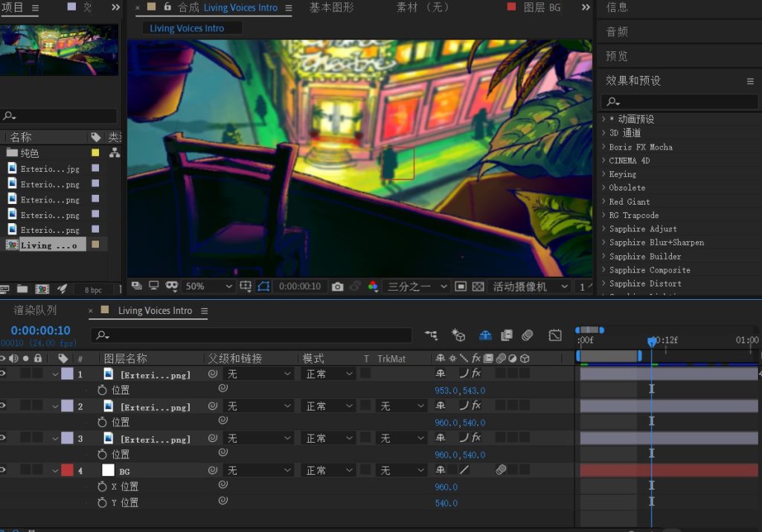Enable frame blending for the timeline
This screenshot has height=532, width=762.
click(x=506, y=335)
